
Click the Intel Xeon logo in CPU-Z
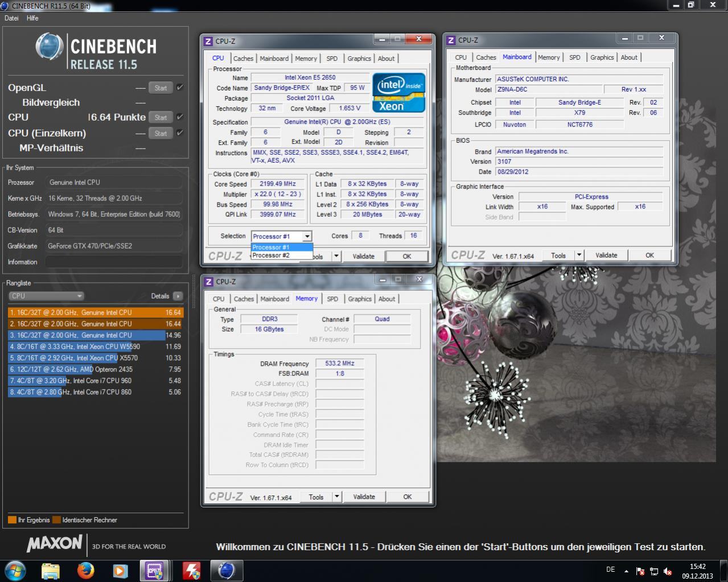[398, 93]
